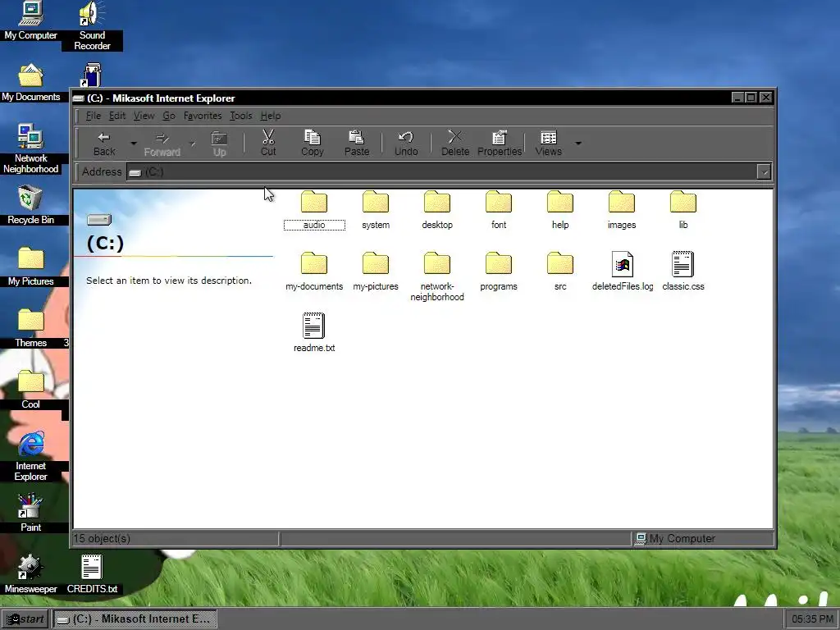Open the Help menu
This screenshot has height=630, width=840.
271,116
